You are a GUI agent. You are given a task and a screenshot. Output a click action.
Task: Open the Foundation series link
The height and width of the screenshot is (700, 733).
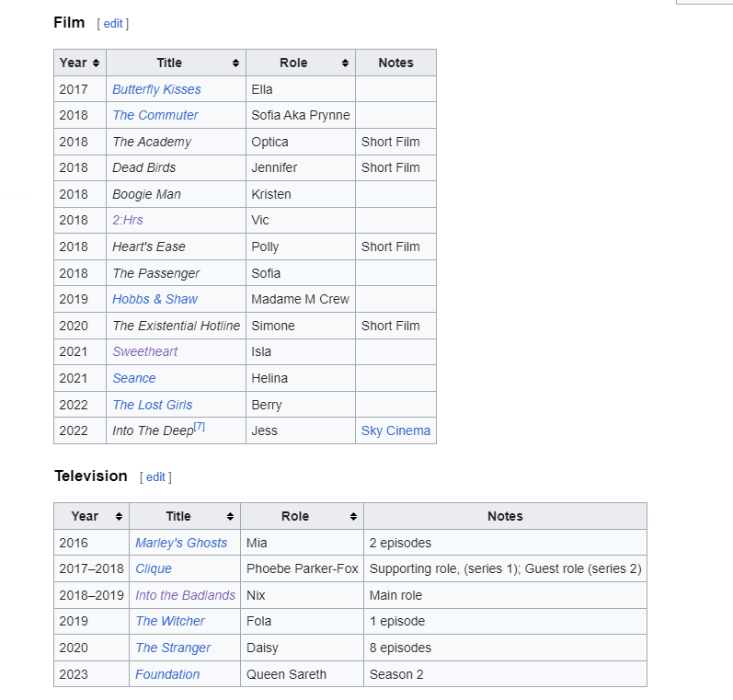167,674
